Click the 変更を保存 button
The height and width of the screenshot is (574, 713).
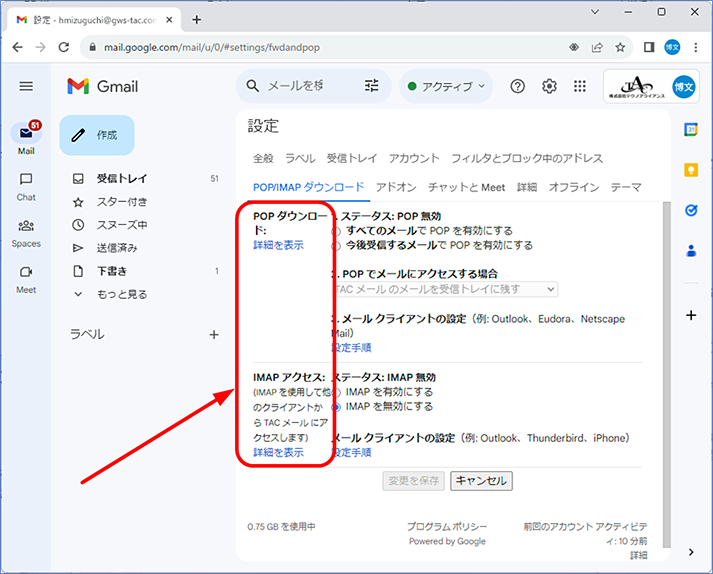pos(413,481)
